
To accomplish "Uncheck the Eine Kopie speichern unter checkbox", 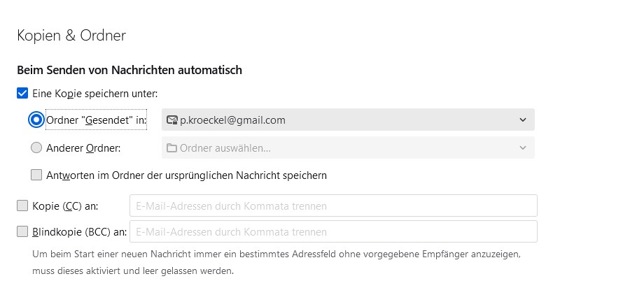I will pyautogui.click(x=22, y=93).
